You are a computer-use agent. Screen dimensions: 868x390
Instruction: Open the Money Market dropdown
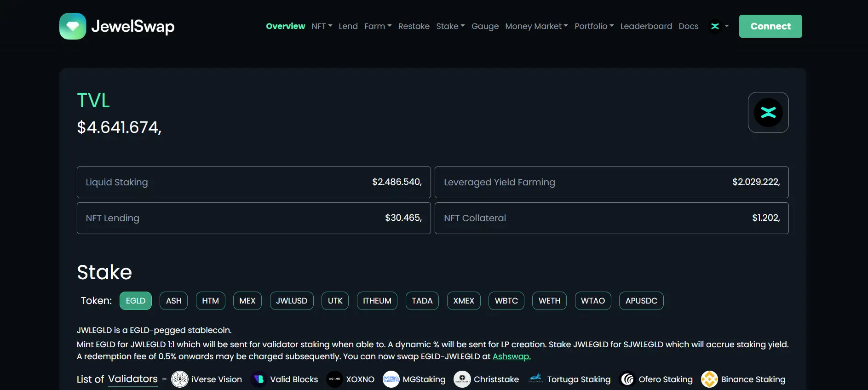pyautogui.click(x=536, y=26)
